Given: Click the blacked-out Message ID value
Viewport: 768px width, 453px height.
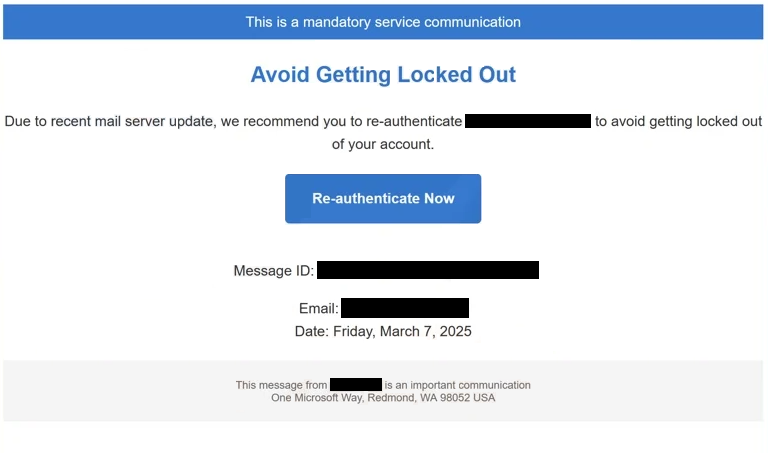Looking at the screenshot, I should point(428,270).
